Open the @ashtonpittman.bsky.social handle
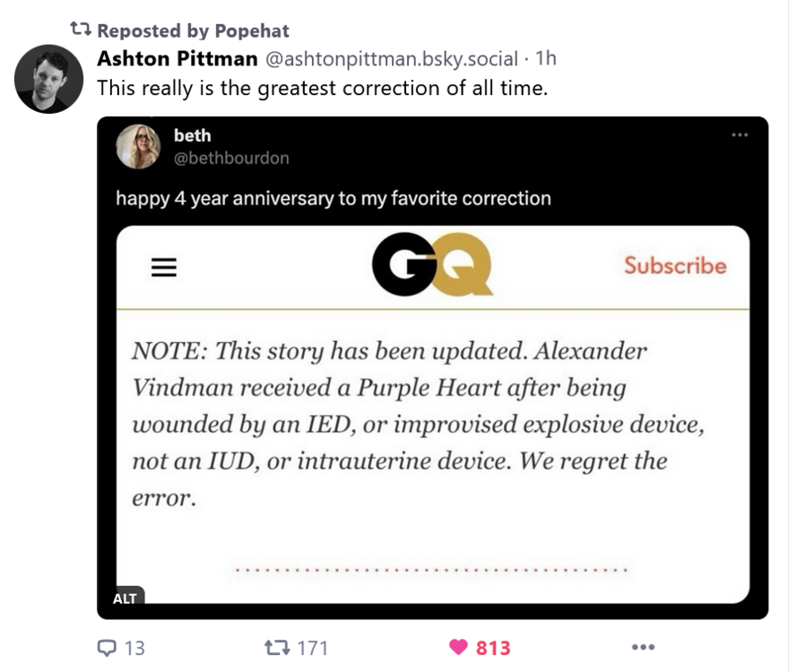Image resolution: width=806 pixels, height=672 pixels. [x=392, y=58]
